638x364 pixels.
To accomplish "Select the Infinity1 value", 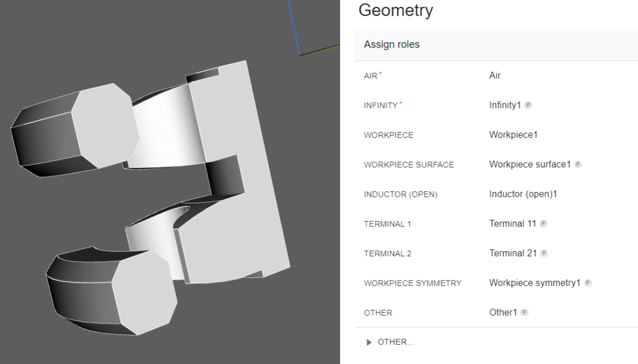I will coord(505,105).
